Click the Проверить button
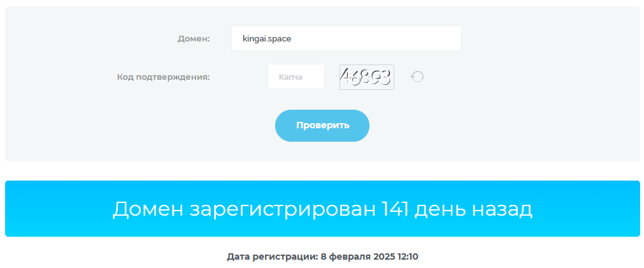The width and height of the screenshot is (644, 268). click(x=322, y=126)
